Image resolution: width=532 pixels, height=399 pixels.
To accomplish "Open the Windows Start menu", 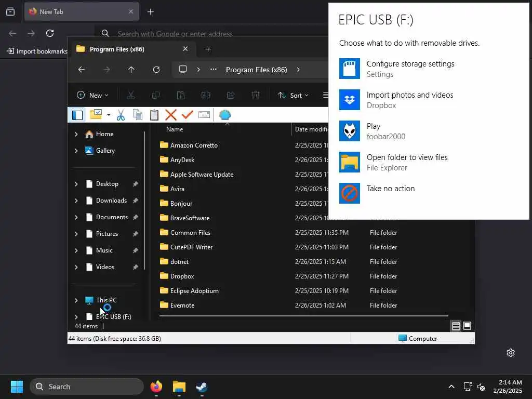I will pos(17,387).
